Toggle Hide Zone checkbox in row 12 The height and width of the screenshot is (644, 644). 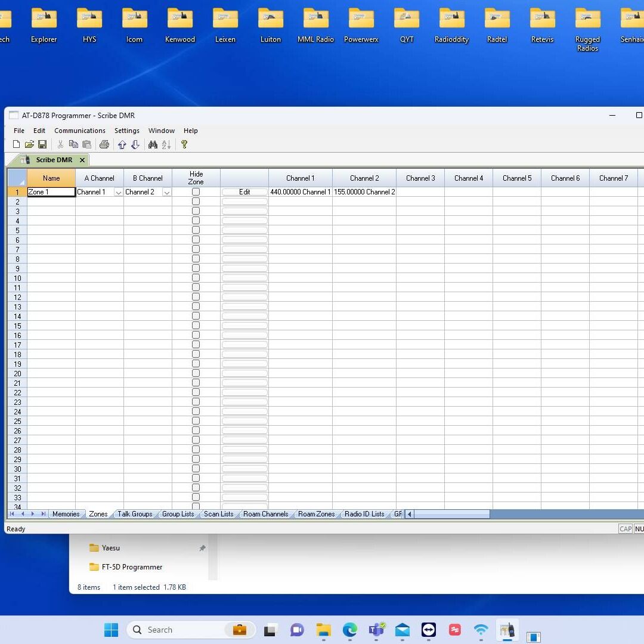[x=196, y=296]
